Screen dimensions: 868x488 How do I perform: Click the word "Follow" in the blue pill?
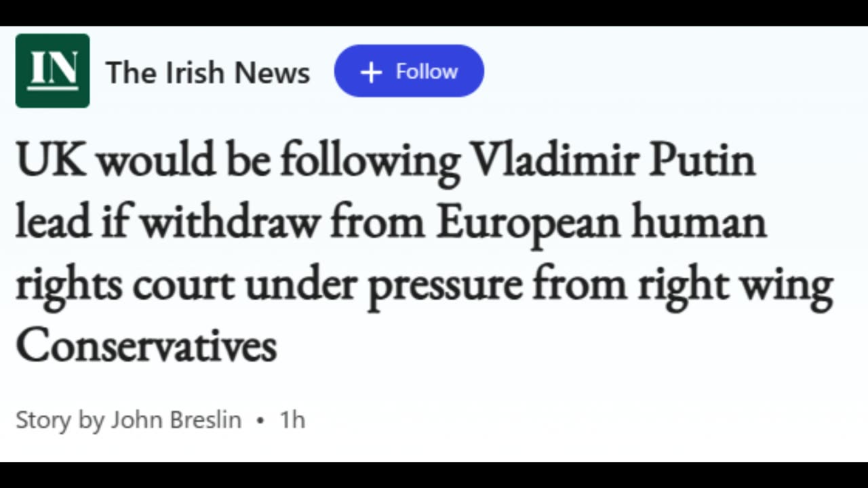[x=427, y=71]
